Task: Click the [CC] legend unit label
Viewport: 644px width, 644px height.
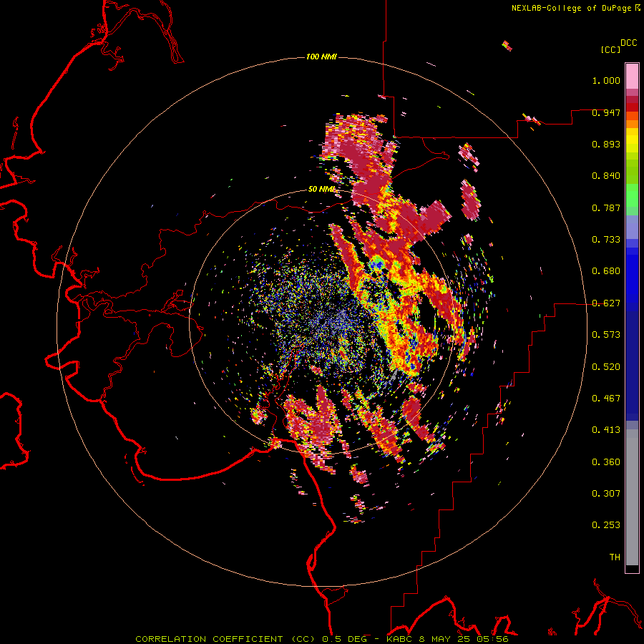Action: pos(611,49)
